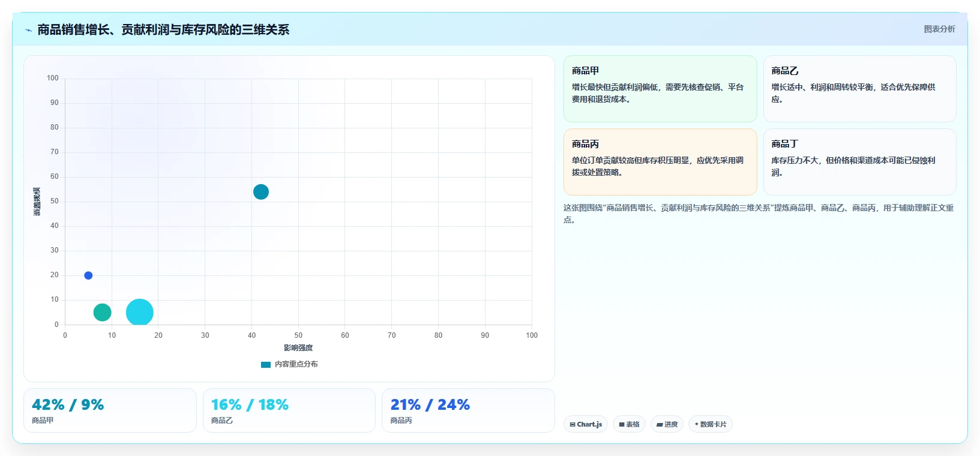Click the 42% / 9% stat card
The height and width of the screenshot is (456, 980).
pos(110,410)
